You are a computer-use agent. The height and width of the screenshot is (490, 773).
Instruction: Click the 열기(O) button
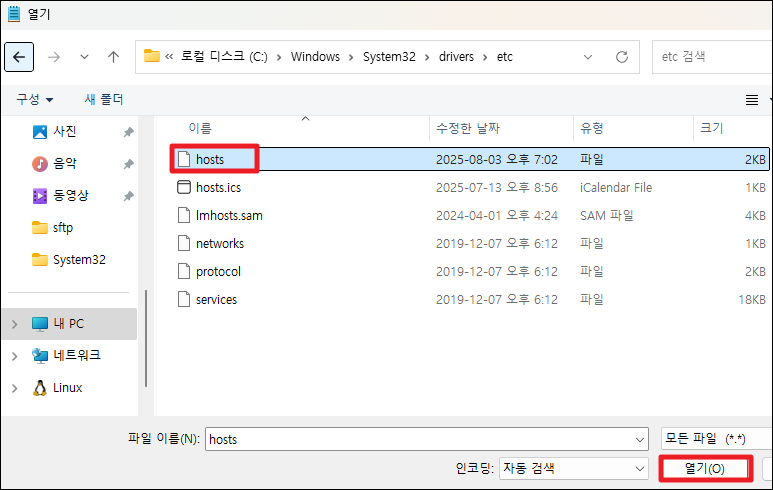(705, 469)
